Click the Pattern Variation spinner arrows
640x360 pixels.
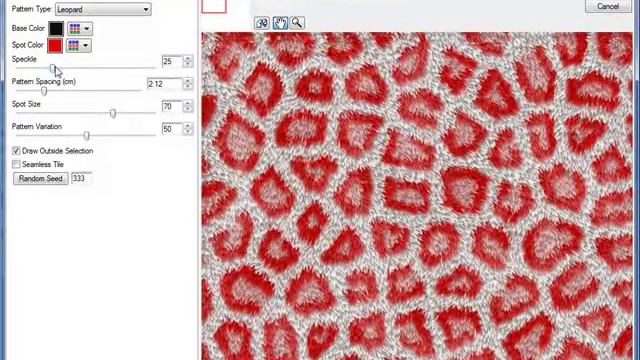(187, 129)
